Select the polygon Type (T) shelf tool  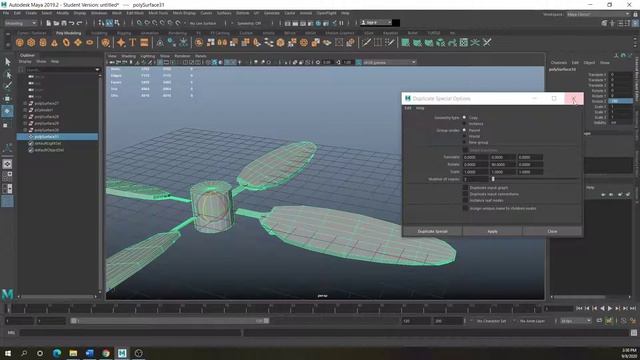click(x=133, y=42)
